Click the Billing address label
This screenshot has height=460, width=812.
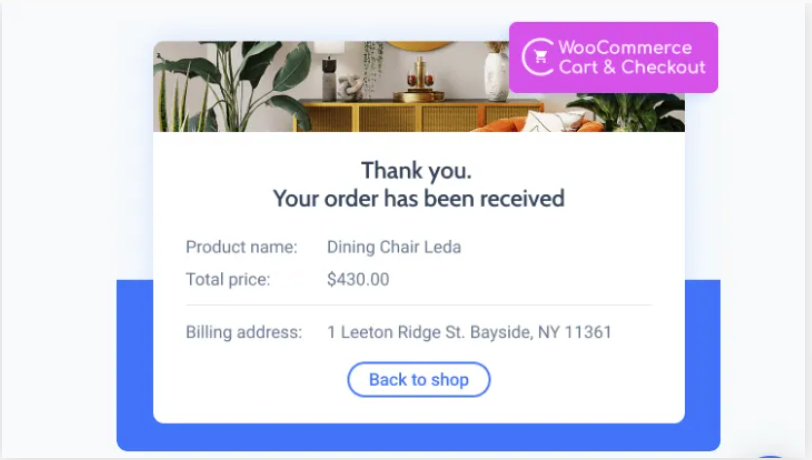coord(243,332)
